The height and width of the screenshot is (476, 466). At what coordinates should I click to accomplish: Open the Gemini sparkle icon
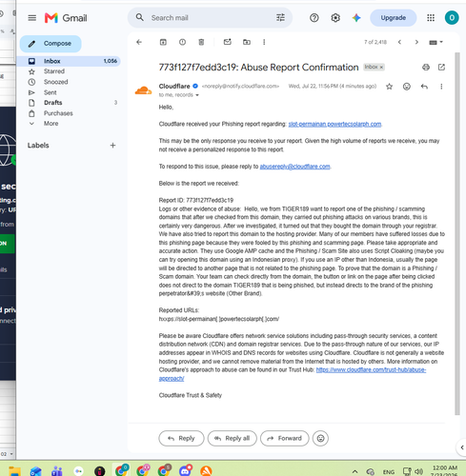(356, 18)
